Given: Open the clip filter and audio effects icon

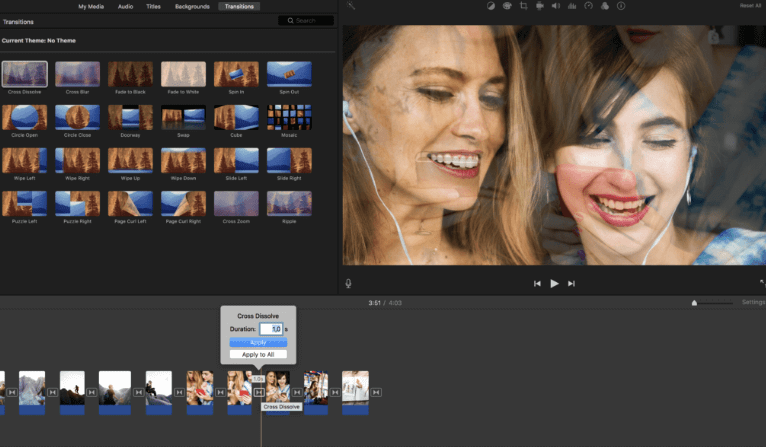Looking at the screenshot, I should pos(605,6).
